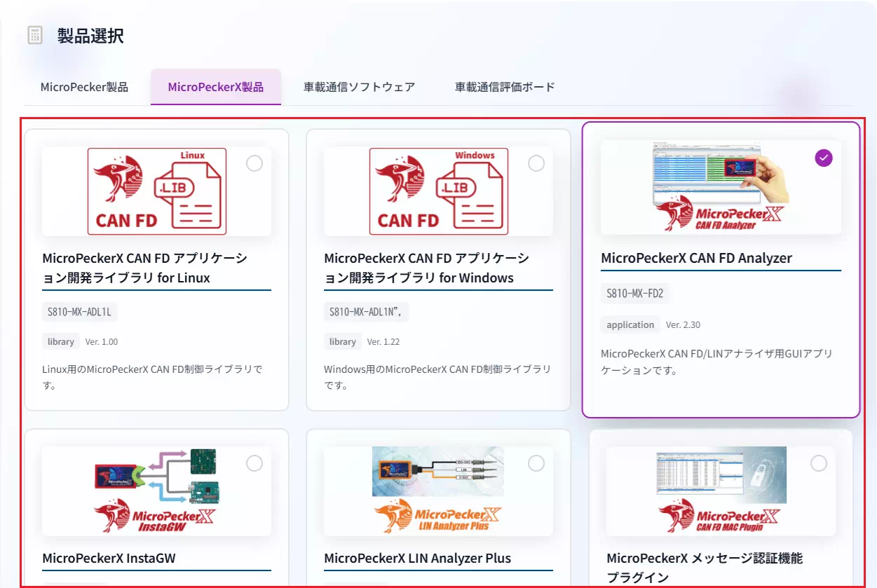
Task: Select the Windows 開発ライブラリ product radio circle
Action: coord(536,163)
